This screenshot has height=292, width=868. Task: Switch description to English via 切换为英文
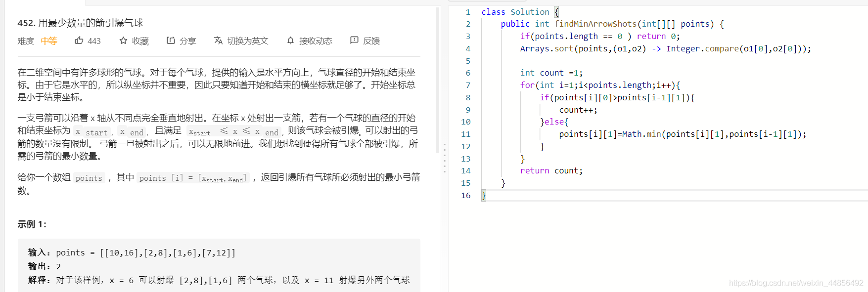tap(248, 41)
